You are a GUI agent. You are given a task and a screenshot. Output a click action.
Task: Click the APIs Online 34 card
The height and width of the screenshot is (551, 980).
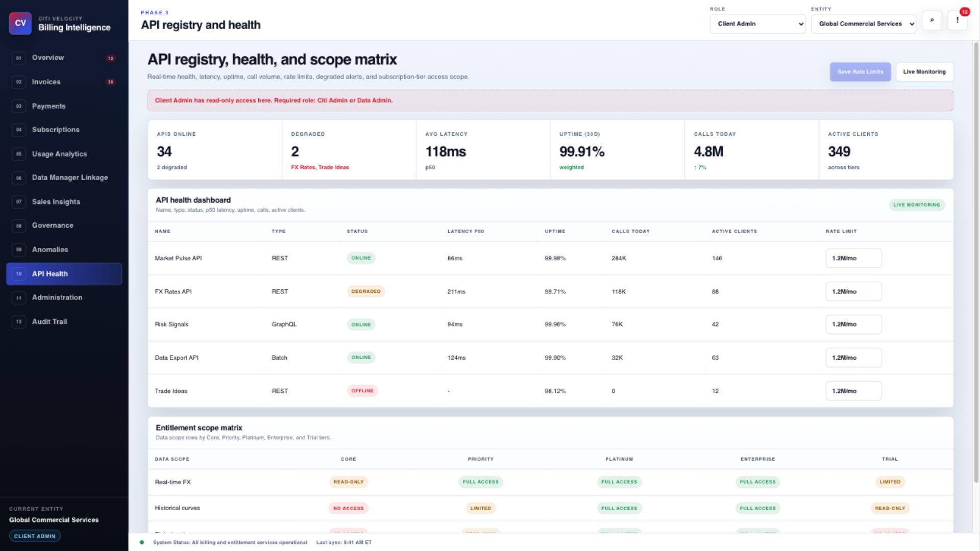pyautogui.click(x=215, y=150)
